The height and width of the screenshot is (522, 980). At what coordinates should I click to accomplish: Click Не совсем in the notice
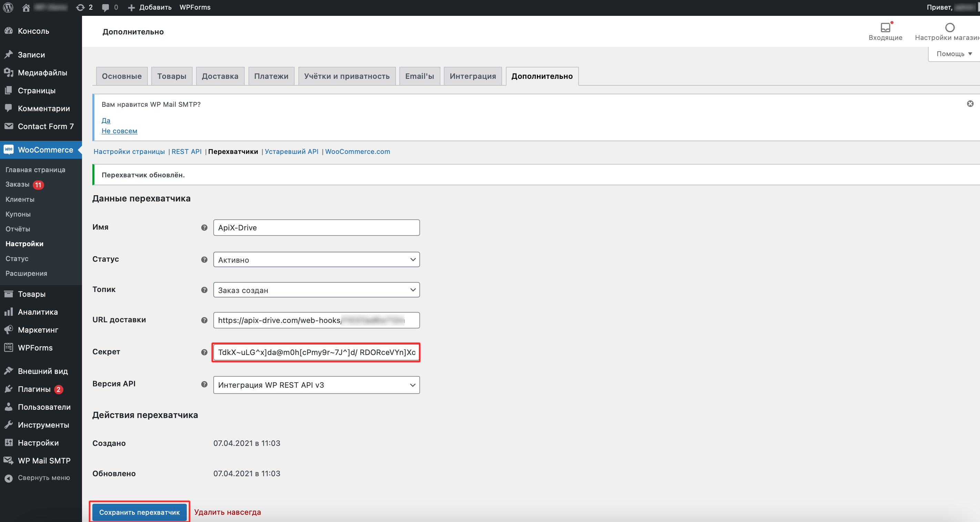pos(120,131)
